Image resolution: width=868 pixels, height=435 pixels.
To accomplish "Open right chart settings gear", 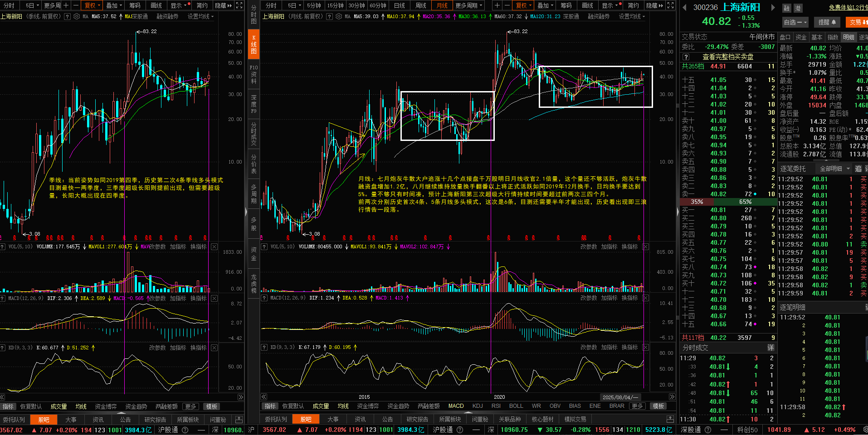I will (x=338, y=16).
